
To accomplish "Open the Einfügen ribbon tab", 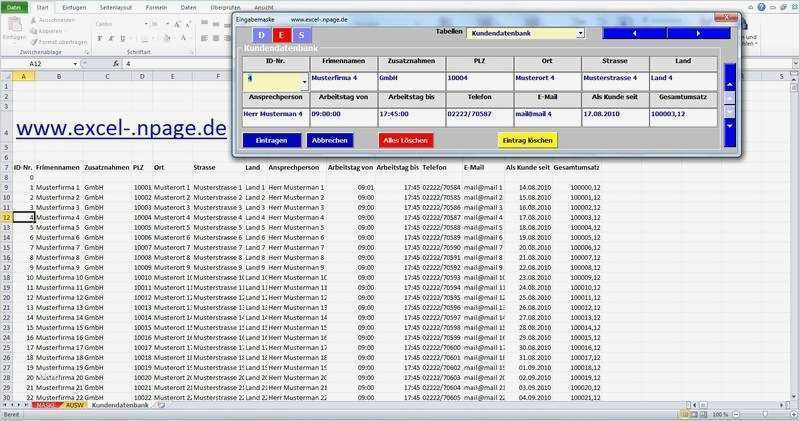I will pyautogui.click(x=74, y=8).
